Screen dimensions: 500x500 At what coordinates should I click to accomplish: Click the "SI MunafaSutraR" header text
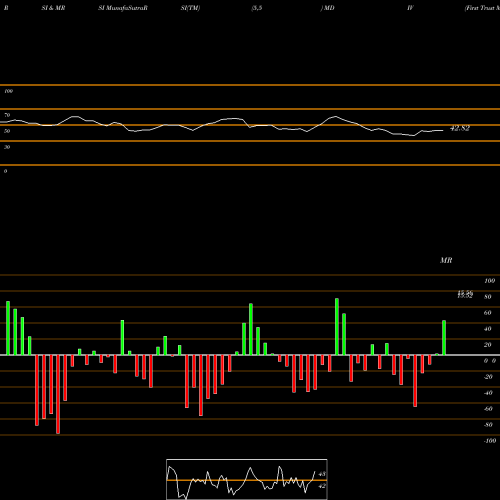tap(123, 8)
